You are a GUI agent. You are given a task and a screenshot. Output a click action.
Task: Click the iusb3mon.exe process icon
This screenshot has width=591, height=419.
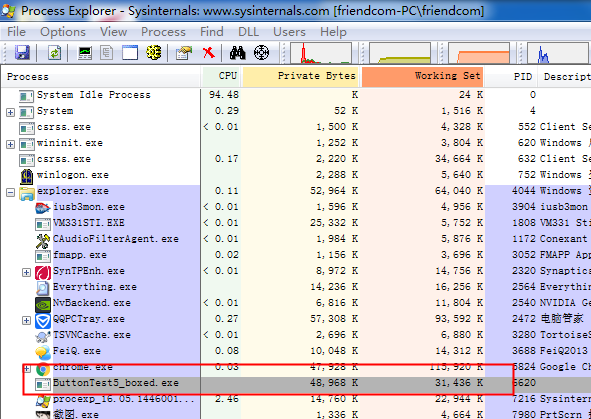[43, 208]
